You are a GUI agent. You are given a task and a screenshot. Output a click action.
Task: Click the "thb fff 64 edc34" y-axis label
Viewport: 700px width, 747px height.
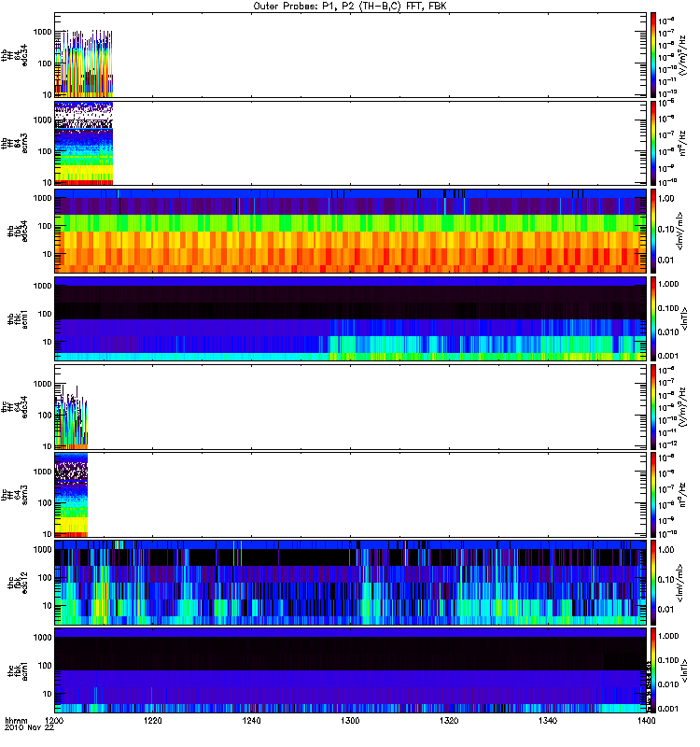click(14, 55)
